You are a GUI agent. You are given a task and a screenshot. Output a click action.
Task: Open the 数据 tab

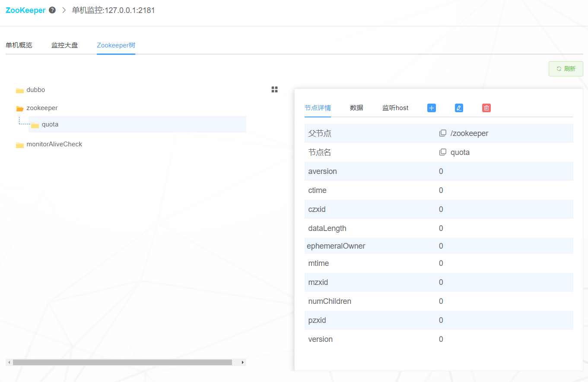pos(356,107)
